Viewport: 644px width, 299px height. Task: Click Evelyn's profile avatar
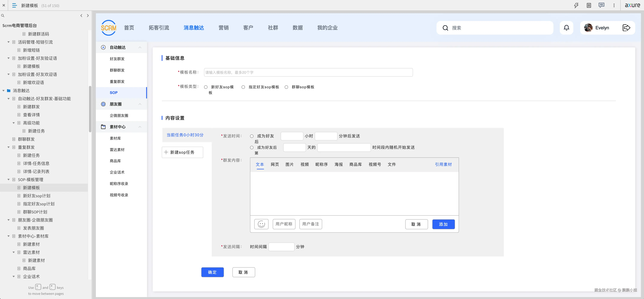pos(588,28)
